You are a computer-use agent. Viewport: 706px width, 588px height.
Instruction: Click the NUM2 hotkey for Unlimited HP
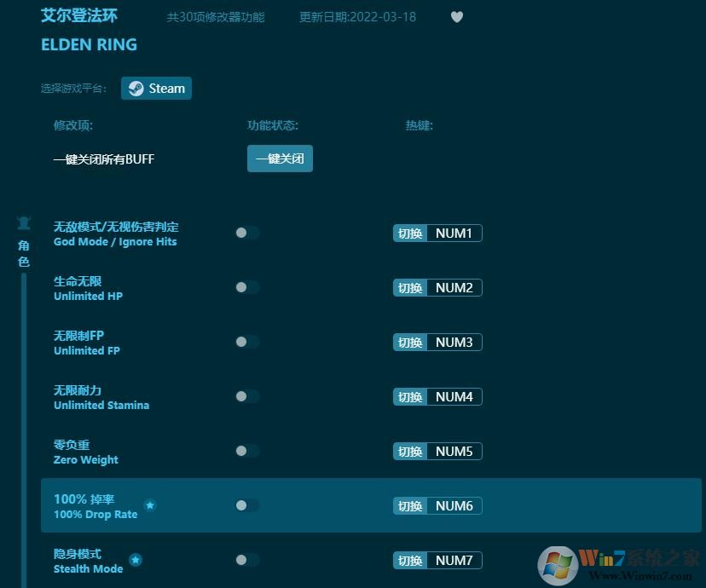[437, 287]
